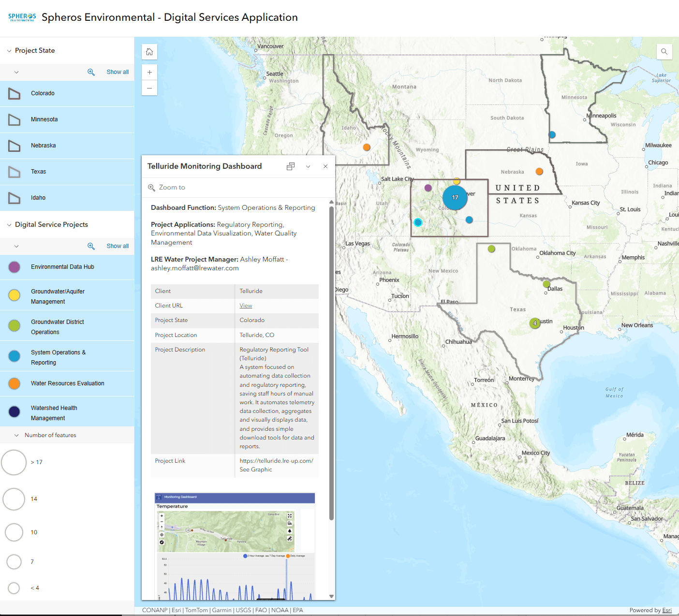
Task: Click the Nebraska polygon symbol icon
Action: (x=15, y=146)
